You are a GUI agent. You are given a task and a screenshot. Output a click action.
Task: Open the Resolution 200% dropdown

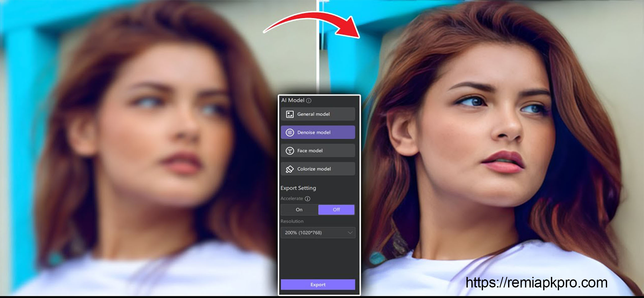click(318, 233)
